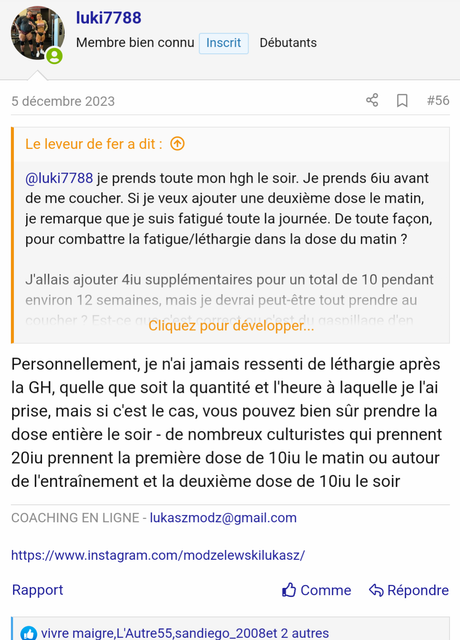Image resolution: width=460 pixels, height=640 pixels.
Task: Open luki7788's avatar picture
Action: [37, 33]
